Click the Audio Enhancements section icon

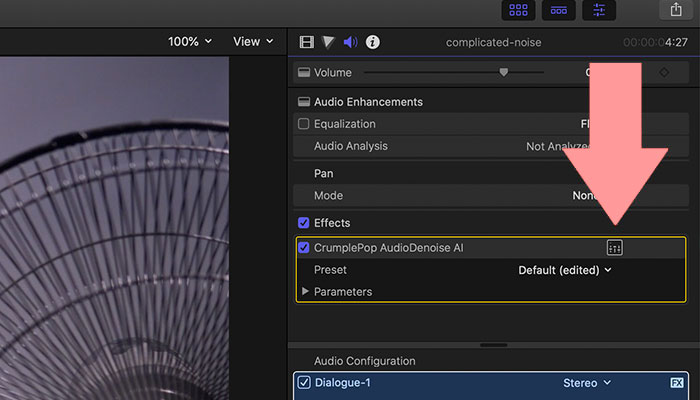(x=304, y=102)
